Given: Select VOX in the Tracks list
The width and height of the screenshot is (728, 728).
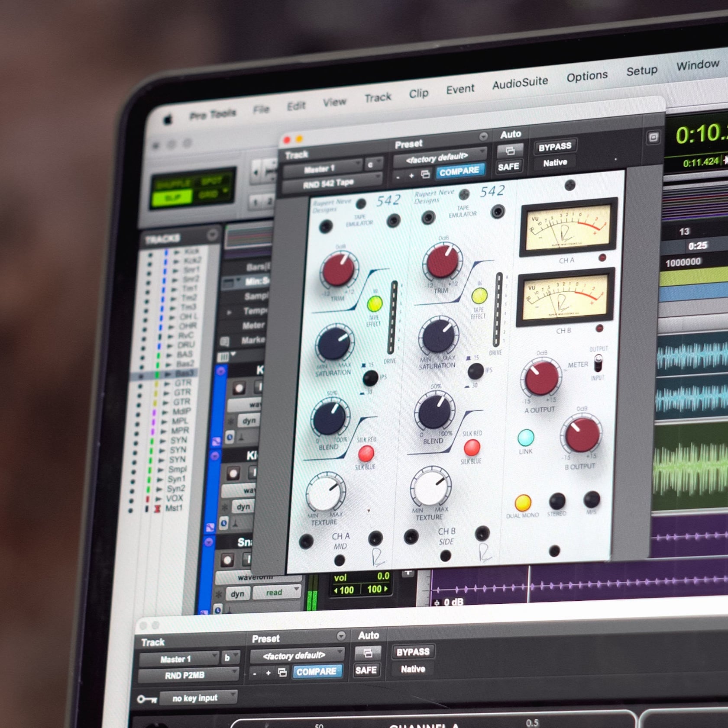Looking at the screenshot, I should click(x=174, y=499).
